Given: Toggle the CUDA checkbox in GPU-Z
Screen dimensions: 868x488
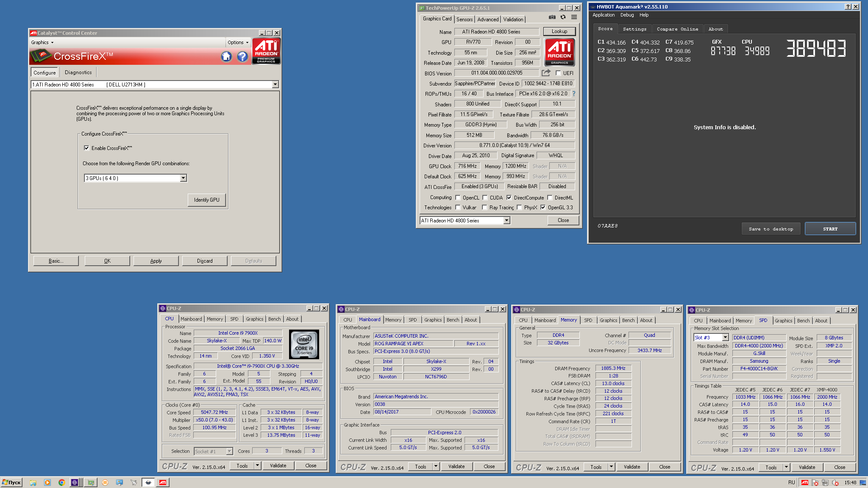Looking at the screenshot, I should [x=485, y=197].
